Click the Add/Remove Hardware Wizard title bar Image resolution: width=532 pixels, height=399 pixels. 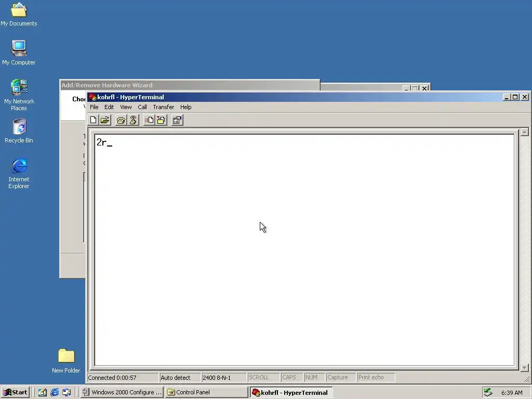(x=189, y=85)
